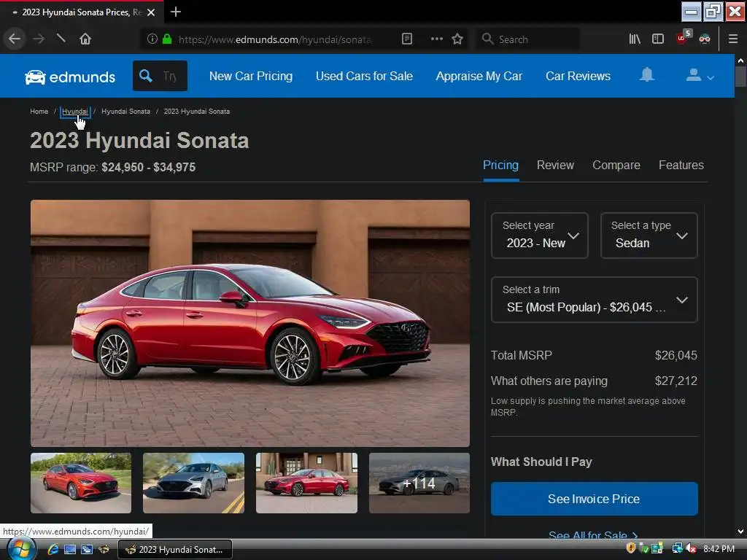
Task: Select the red Sonata driveway thumbnail
Action: tap(306, 483)
